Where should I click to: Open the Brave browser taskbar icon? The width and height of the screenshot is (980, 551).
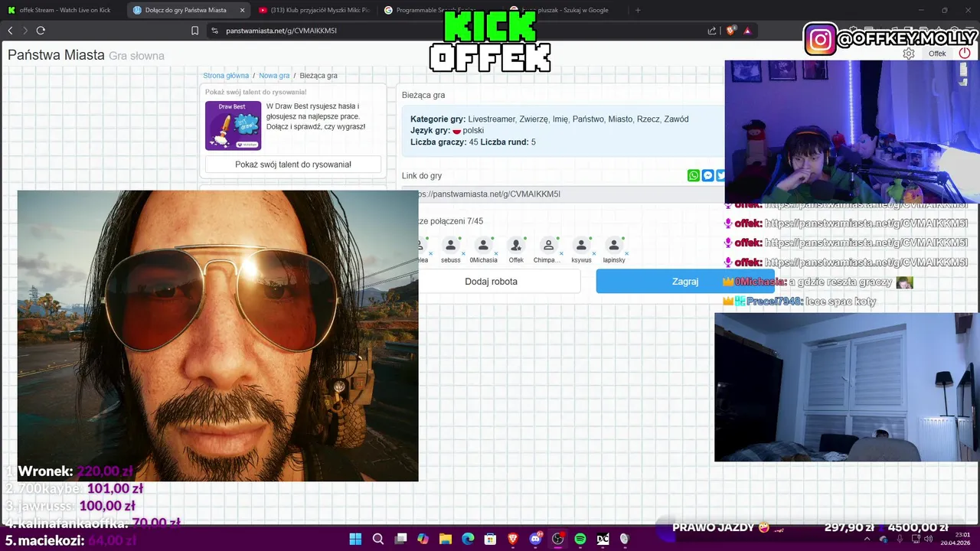pos(513,539)
